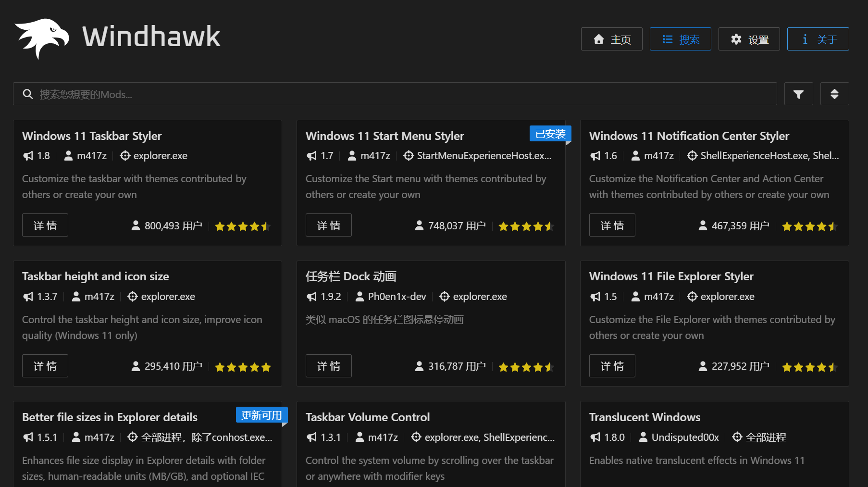Click user count icon beside 748,037 用户
This screenshot has height=487, width=868.
(x=419, y=225)
